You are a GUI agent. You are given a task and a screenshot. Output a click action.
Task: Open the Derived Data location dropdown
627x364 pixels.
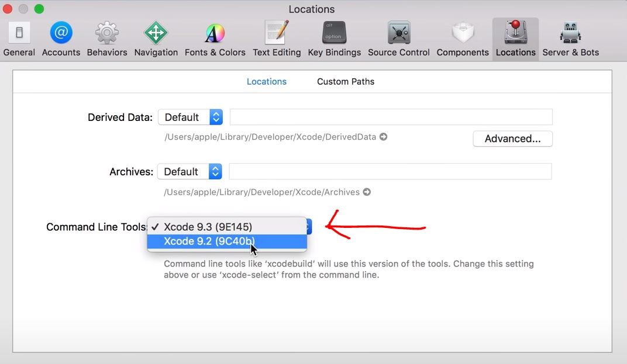point(191,117)
